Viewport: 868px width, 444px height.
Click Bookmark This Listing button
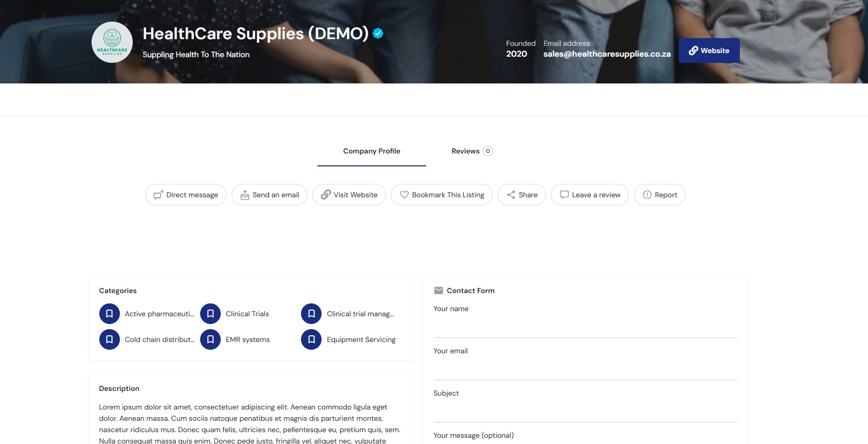click(x=441, y=195)
